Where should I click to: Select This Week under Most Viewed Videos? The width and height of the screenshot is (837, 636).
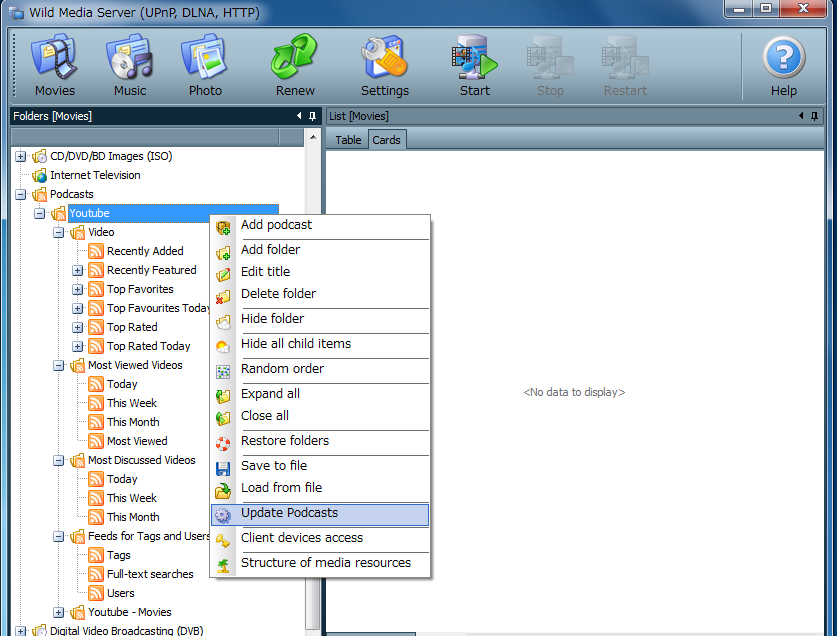click(132, 403)
